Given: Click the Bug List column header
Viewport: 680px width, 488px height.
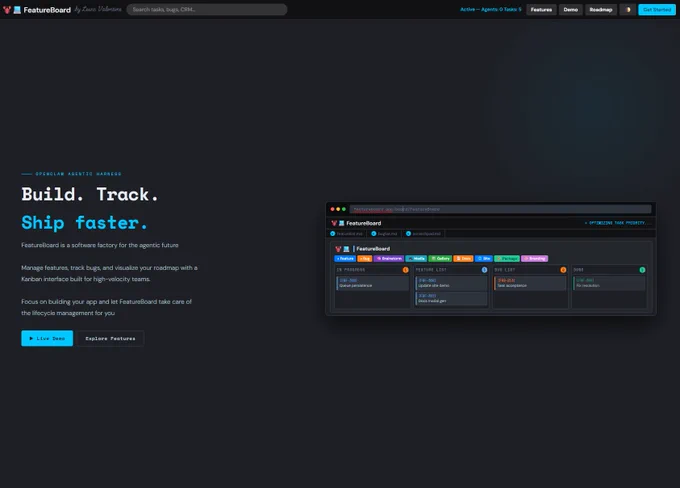Looking at the screenshot, I should point(505,270).
